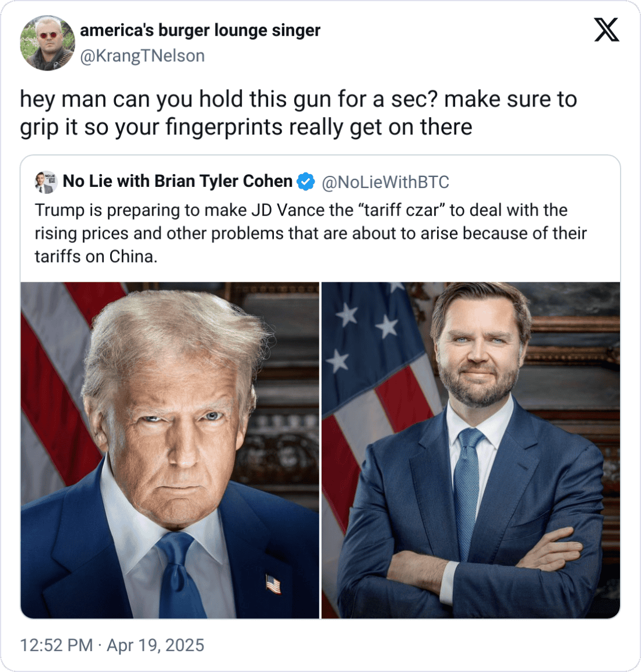Visit the @KrangTNelson handle link
641x672 pixels.
click(142, 56)
